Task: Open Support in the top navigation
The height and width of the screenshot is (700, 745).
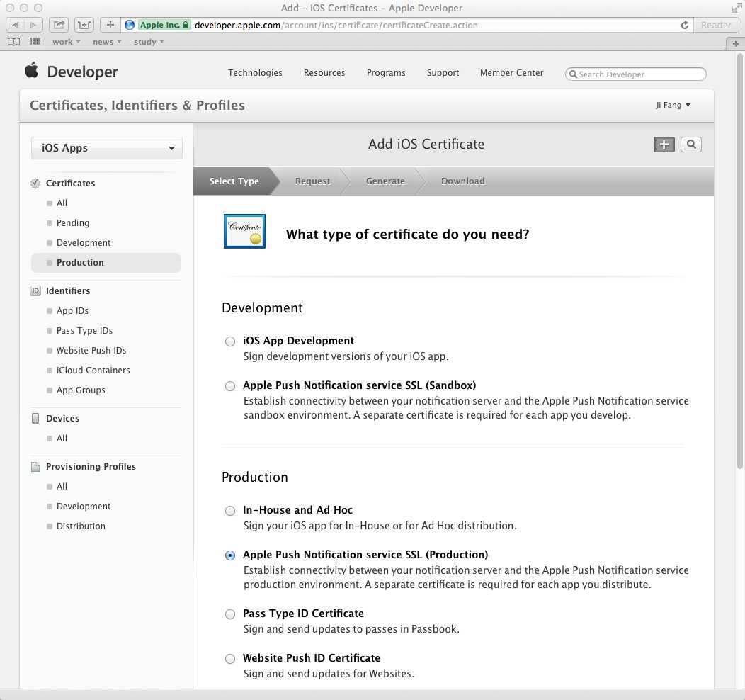Action: tap(443, 73)
